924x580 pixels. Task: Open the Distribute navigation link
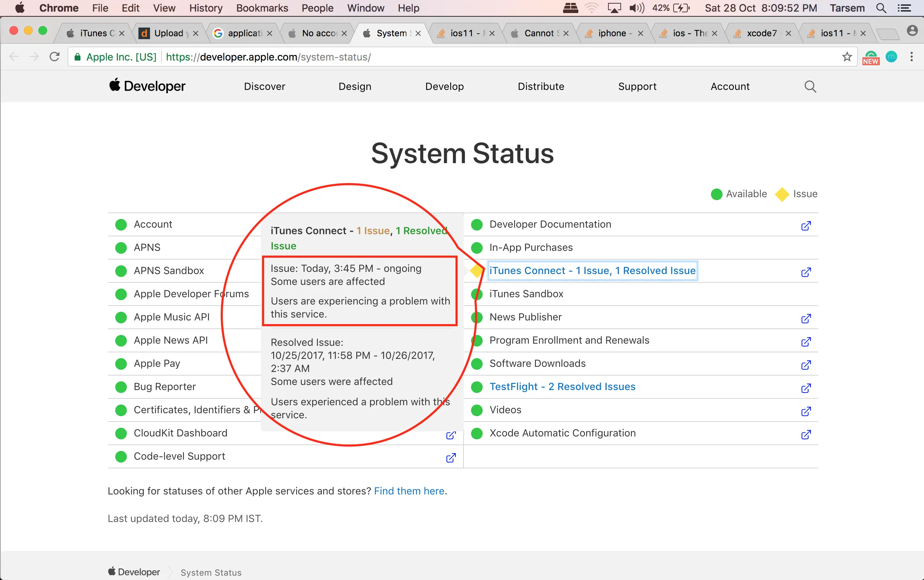[x=541, y=87]
